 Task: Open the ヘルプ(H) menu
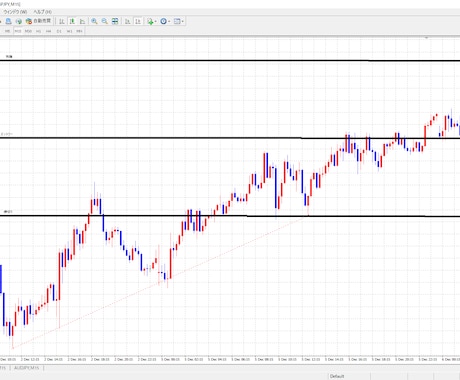[x=42, y=12]
